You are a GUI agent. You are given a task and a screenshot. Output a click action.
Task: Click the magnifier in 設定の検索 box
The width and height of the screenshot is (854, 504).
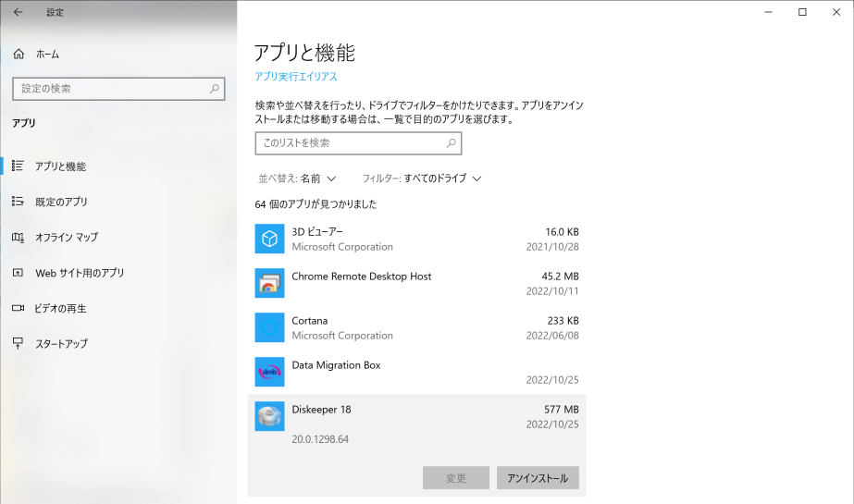coord(214,89)
